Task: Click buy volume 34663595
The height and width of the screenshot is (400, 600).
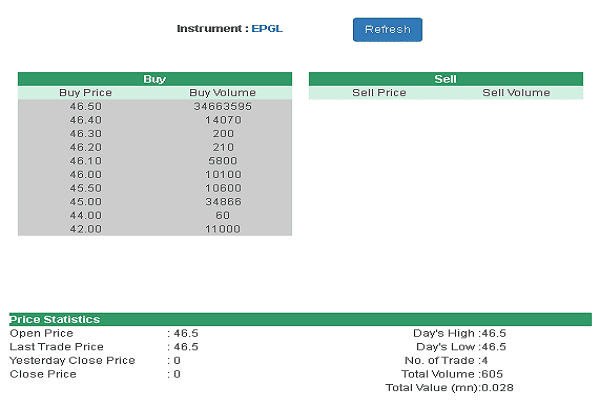Action: click(222, 106)
